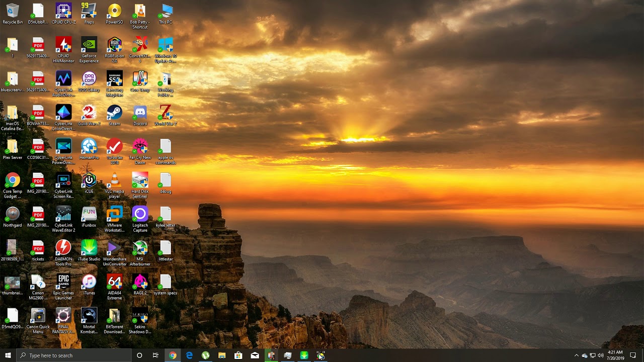Open File Explorer from taskbar
Image resolution: width=644 pixels, height=362 pixels.
coord(222,355)
